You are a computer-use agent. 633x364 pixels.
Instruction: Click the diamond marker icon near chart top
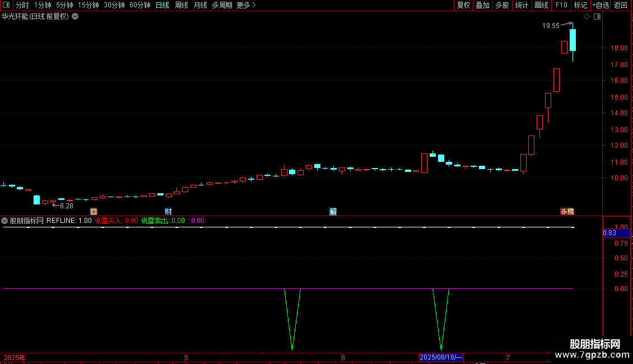[x=587, y=17]
